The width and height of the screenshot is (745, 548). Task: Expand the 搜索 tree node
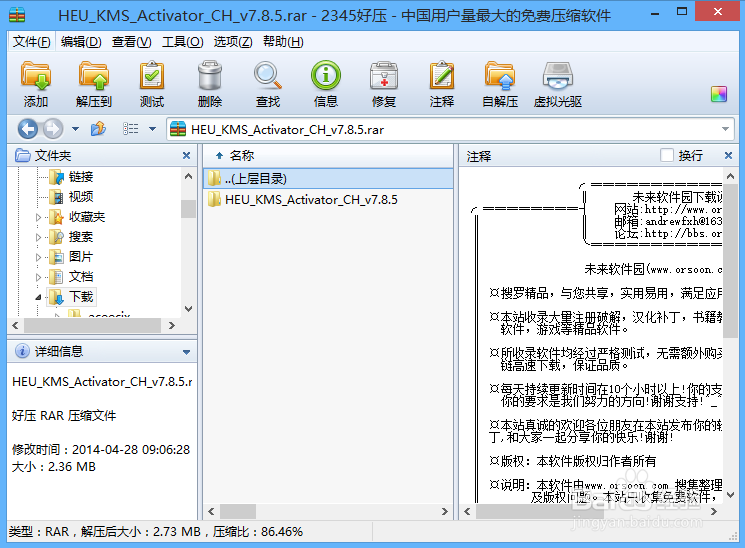pos(38,237)
